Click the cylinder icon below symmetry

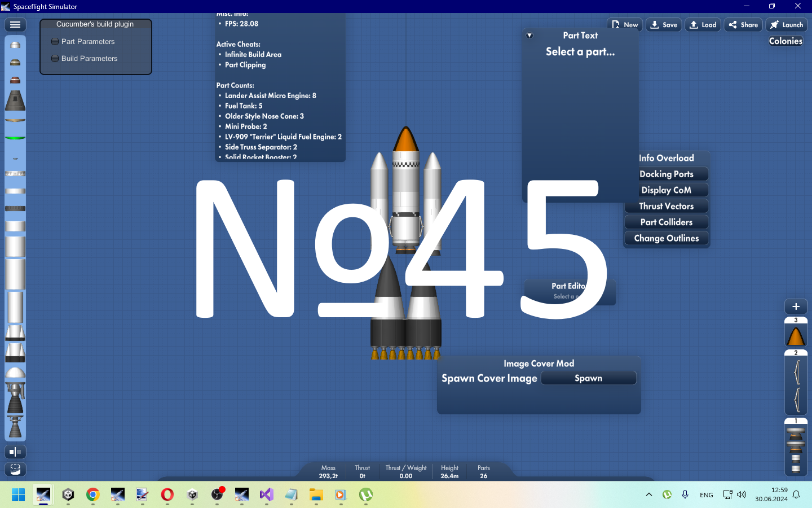pyautogui.click(x=15, y=469)
